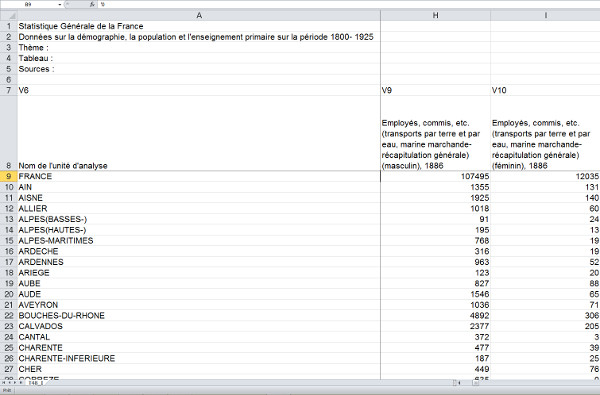The height and width of the screenshot is (395, 600).
Task: Click the value 449 for CHER
Action: click(435, 369)
